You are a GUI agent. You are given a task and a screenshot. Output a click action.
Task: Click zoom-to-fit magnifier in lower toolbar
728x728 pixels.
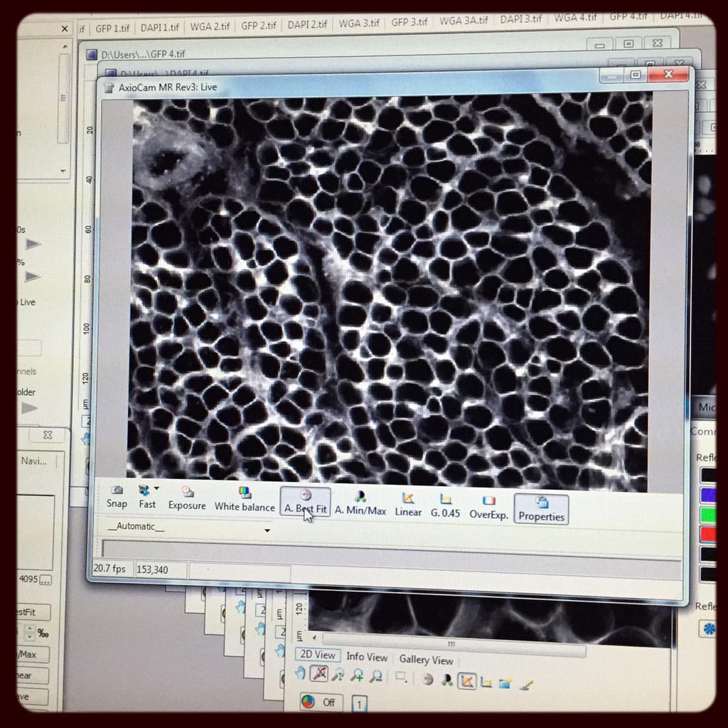(338, 675)
